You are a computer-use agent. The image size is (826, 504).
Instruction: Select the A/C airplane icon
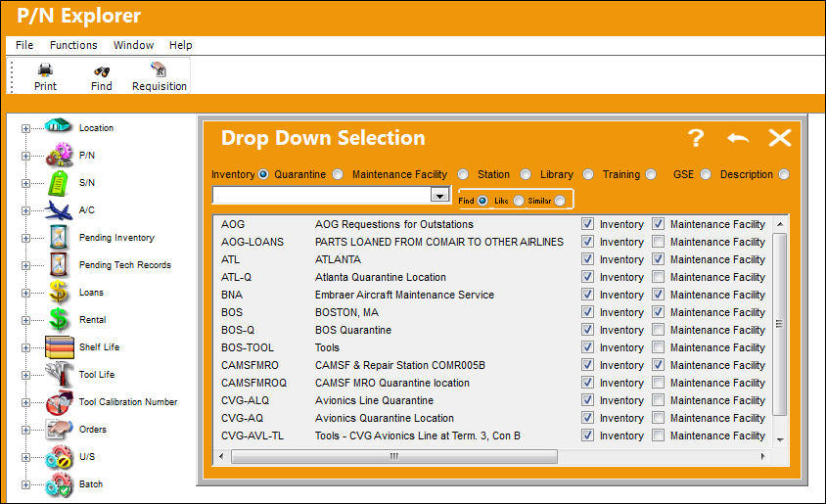59,210
